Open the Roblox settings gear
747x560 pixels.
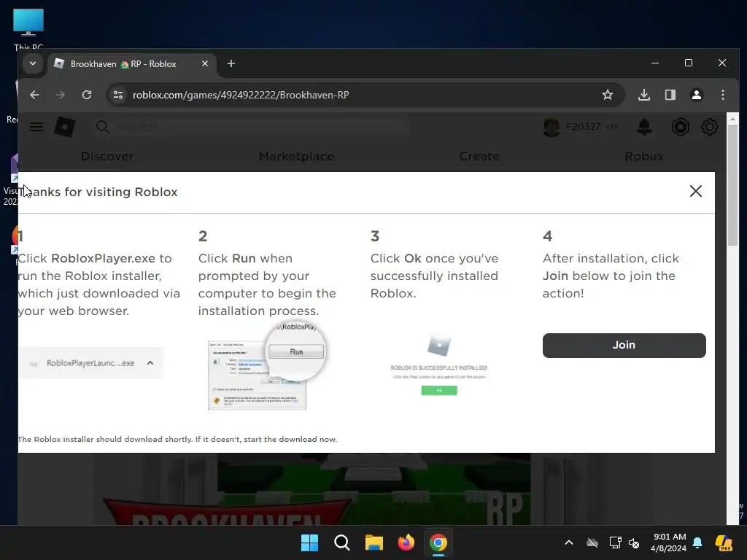tap(709, 127)
